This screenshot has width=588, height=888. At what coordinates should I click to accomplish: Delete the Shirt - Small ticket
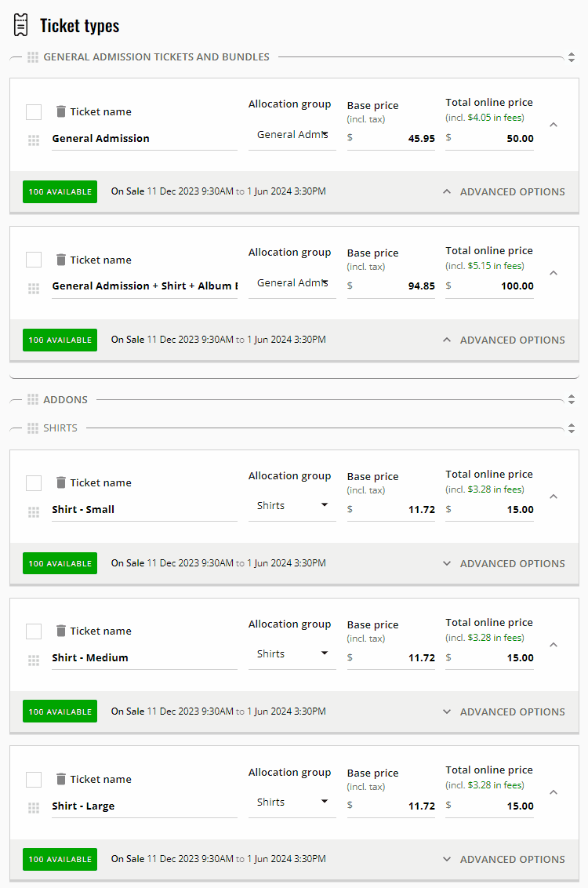click(x=61, y=482)
